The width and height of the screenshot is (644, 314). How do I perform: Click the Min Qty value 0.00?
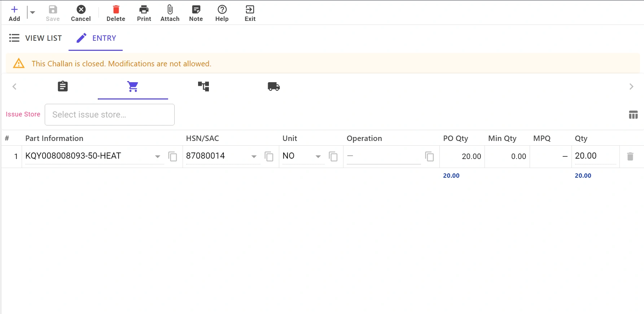click(518, 156)
